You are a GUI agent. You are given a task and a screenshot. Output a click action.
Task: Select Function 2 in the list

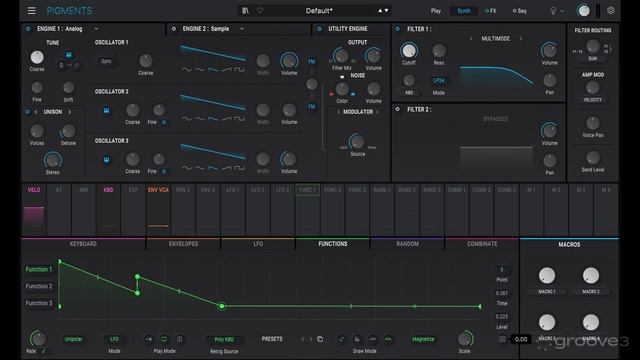(39, 286)
